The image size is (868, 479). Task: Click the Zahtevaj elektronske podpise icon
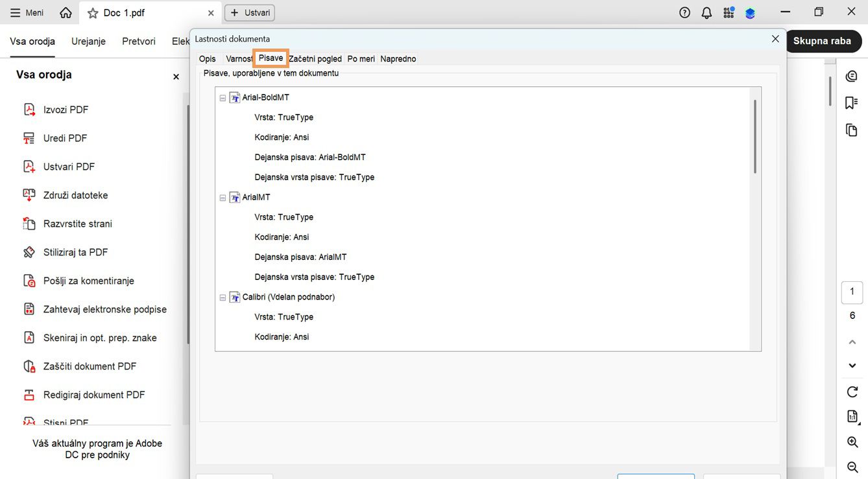tap(29, 309)
